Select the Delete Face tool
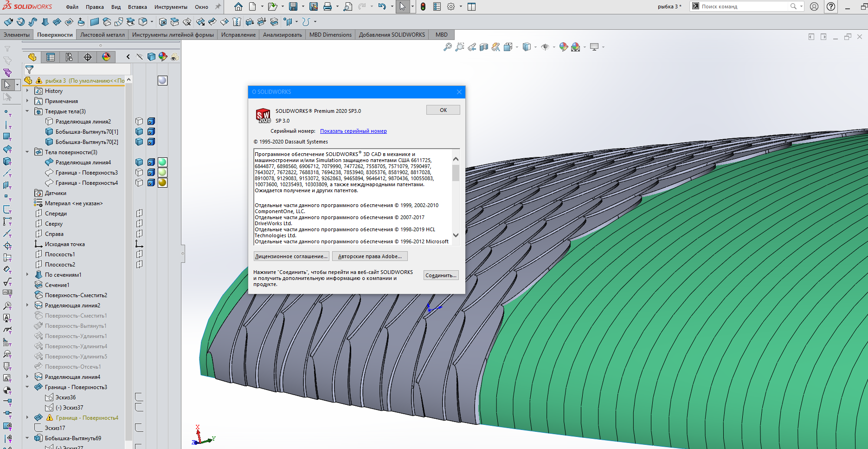 point(163,22)
